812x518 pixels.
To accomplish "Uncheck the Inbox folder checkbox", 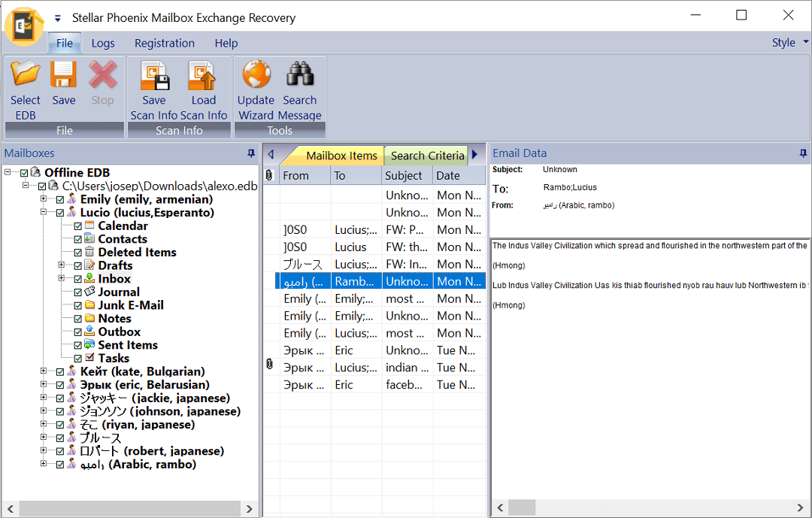I will pyautogui.click(x=77, y=279).
